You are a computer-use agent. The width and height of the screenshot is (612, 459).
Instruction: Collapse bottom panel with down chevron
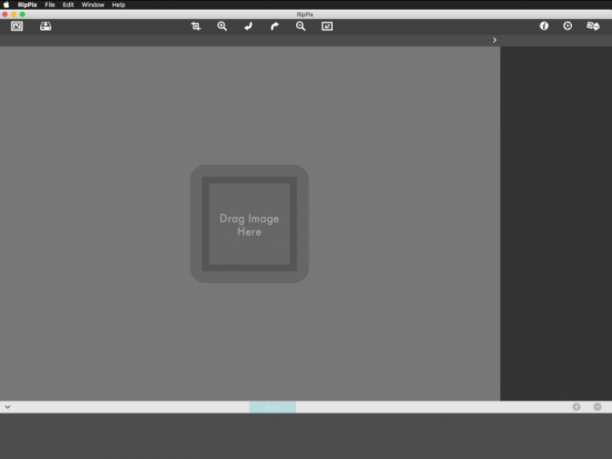pos(8,407)
